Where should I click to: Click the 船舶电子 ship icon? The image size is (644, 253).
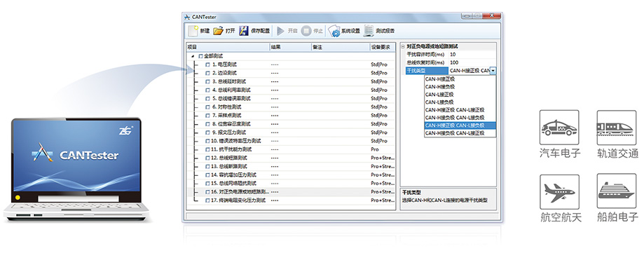pyautogui.click(x=617, y=192)
